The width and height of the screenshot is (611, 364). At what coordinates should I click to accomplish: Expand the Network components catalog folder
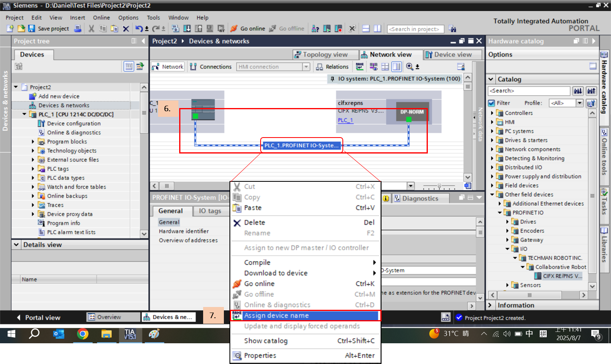point(492,150)
